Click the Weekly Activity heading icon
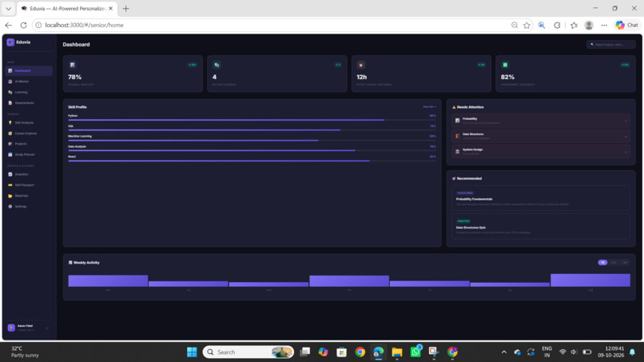 (70, 263)
